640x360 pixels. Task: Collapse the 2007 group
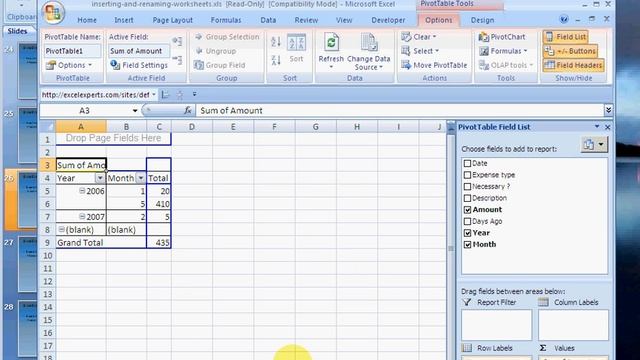point(82,216)
